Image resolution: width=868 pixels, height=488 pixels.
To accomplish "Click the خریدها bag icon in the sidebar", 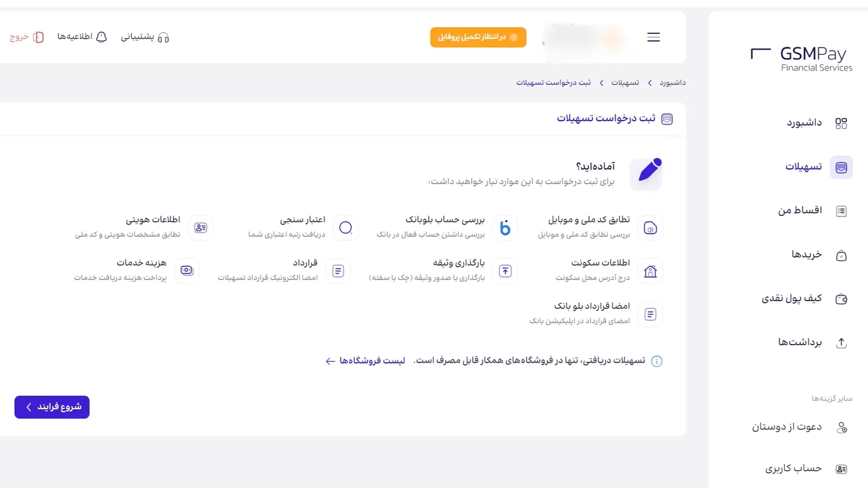I will [x=842, y=255].
